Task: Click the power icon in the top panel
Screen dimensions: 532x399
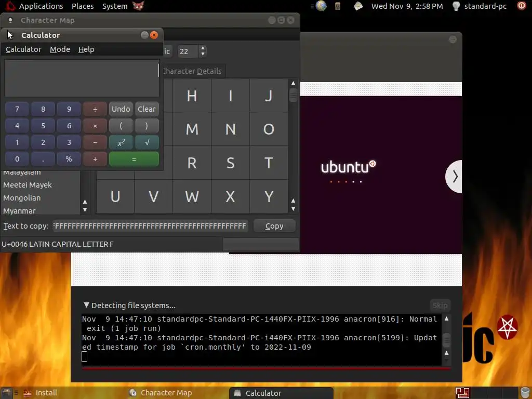Action: point(522,6)
